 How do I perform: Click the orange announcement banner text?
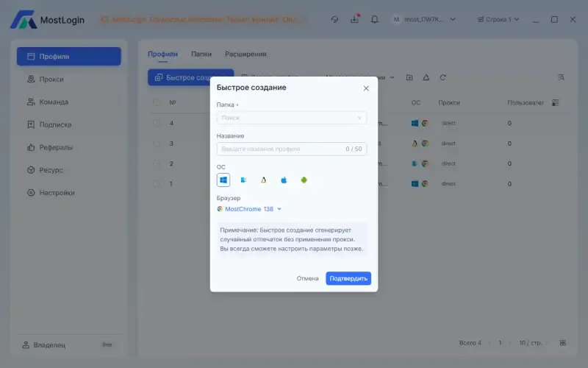204,19
